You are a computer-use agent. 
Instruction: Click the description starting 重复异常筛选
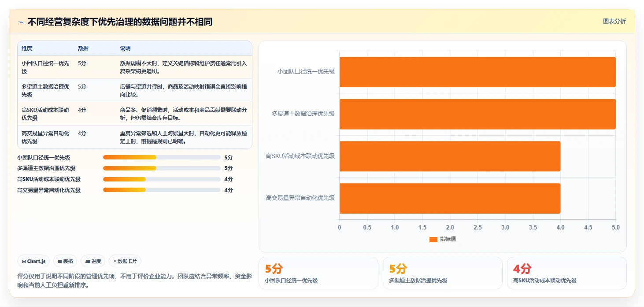183,137
